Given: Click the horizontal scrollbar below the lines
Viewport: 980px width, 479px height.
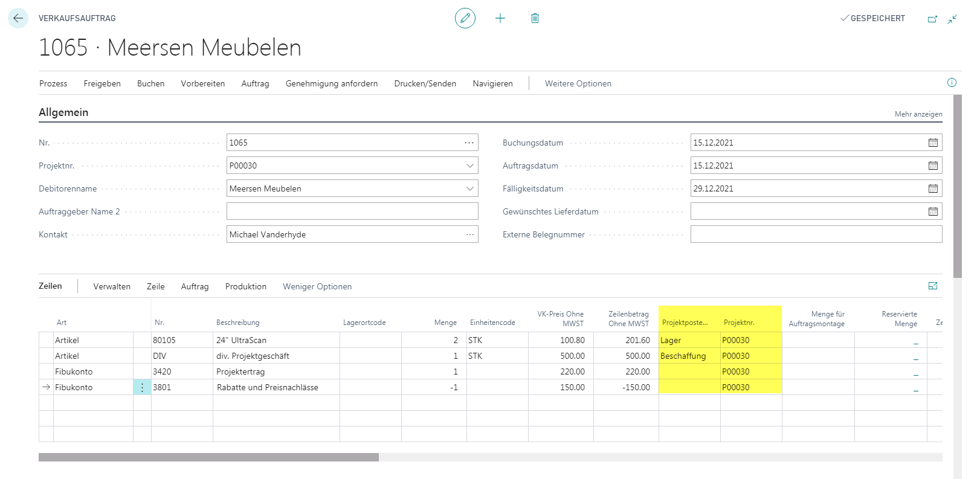Looking at the screenshot, I should click(208, 457).
